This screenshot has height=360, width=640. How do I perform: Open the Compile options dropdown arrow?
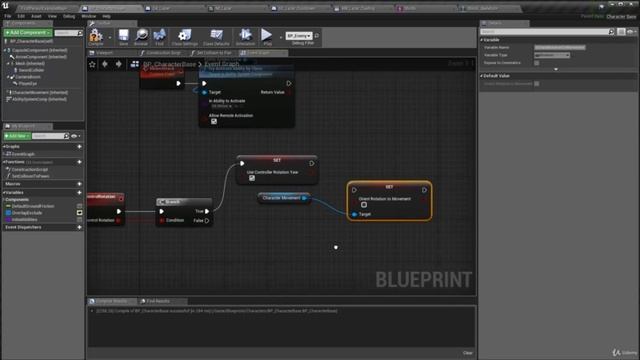(x=110, y=38)
